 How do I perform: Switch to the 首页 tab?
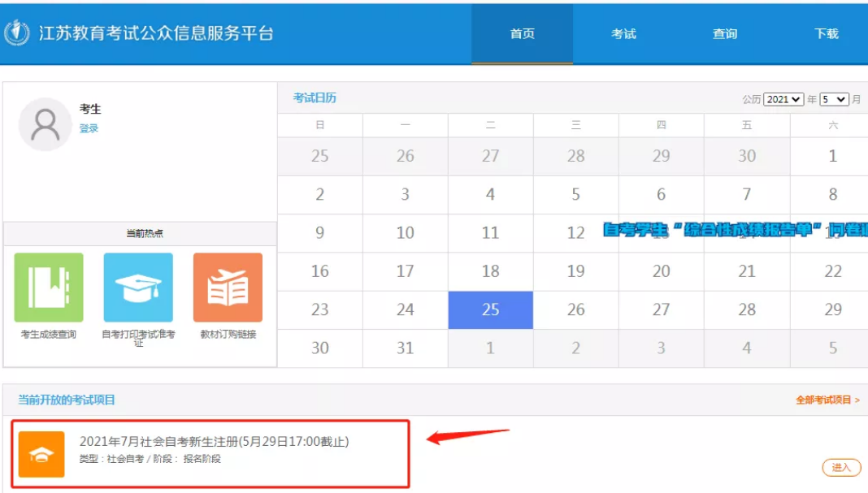522,34
